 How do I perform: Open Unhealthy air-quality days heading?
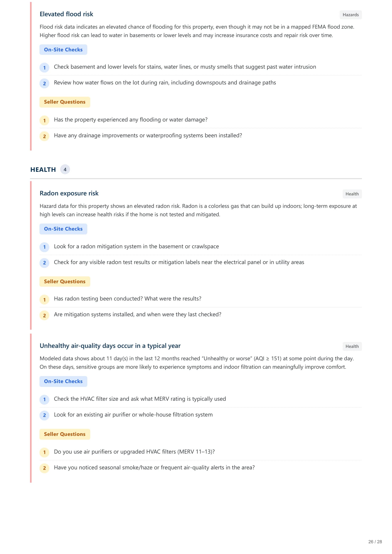coord(110,346)
